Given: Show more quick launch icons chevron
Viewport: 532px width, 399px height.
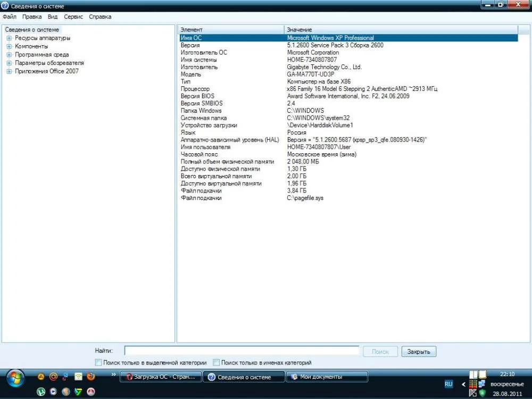Looking at the screenshot, I should [113, 375].
